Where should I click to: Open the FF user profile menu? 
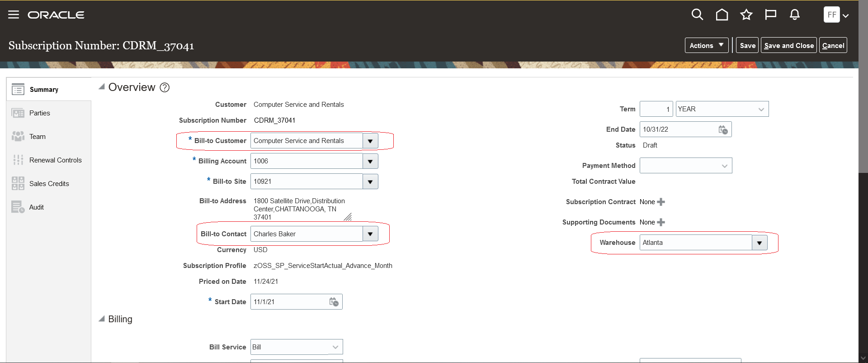pos(836,15)
